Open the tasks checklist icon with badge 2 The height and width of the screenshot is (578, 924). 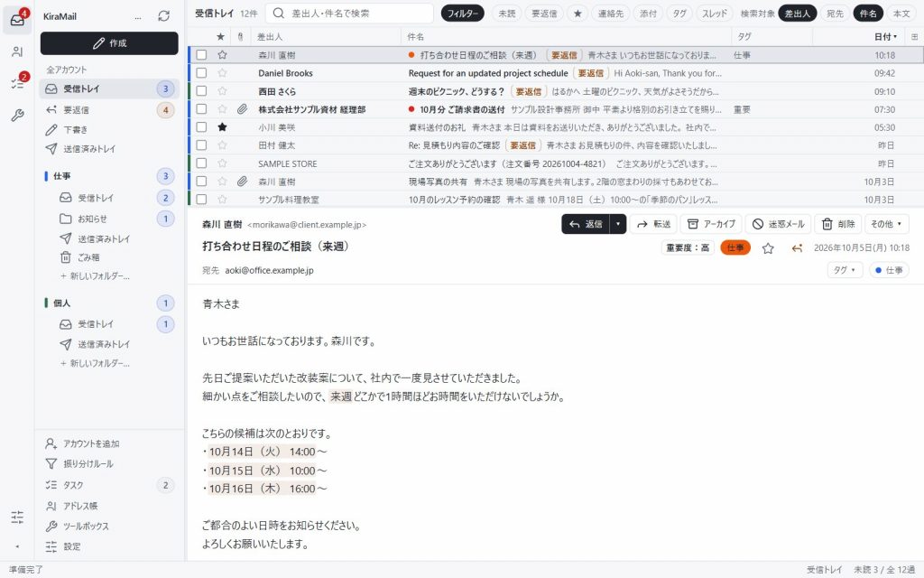[x=17, y=83]
